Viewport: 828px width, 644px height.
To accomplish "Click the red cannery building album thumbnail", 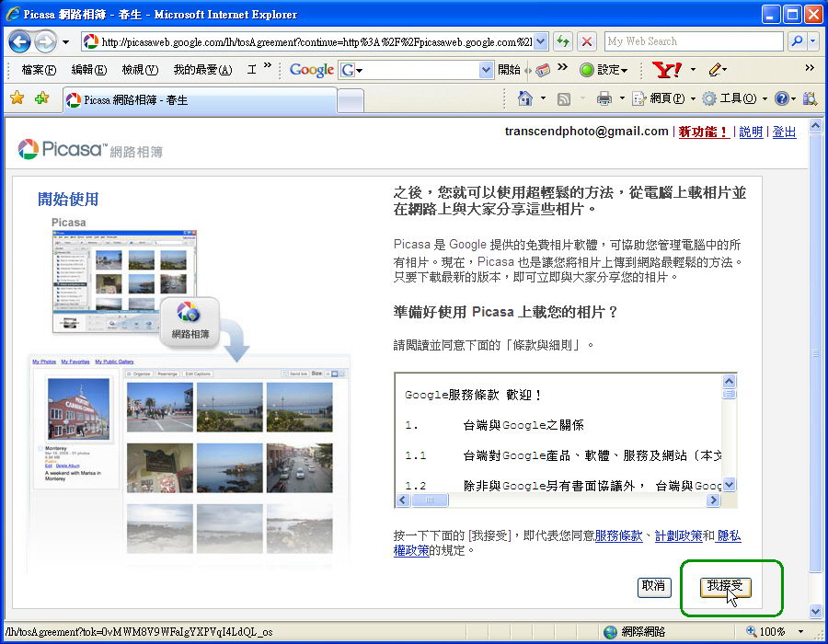I will pos(79,409).
